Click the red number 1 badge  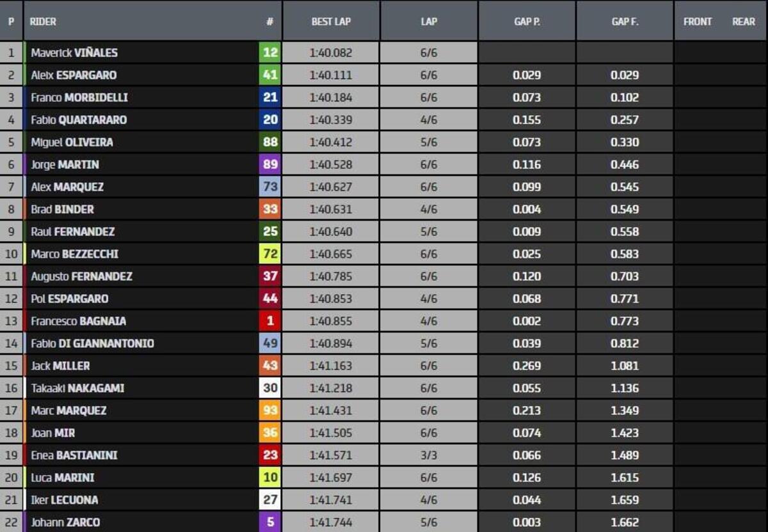point(270,321)
